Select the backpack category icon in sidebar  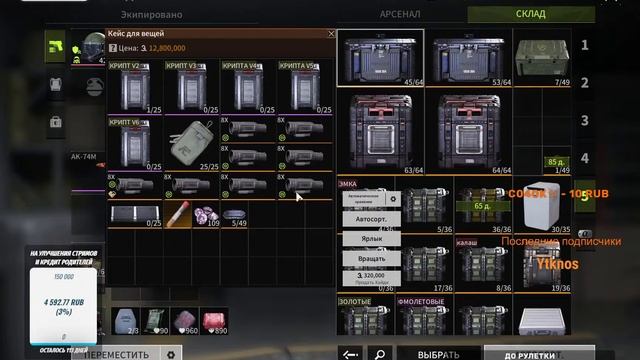pyautogui.click(x=56, y=122)
